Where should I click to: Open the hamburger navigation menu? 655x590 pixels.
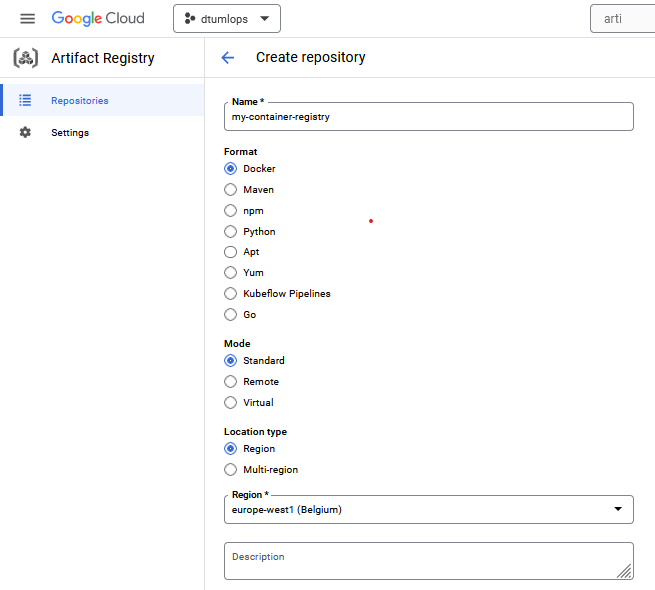click(27, 19)
